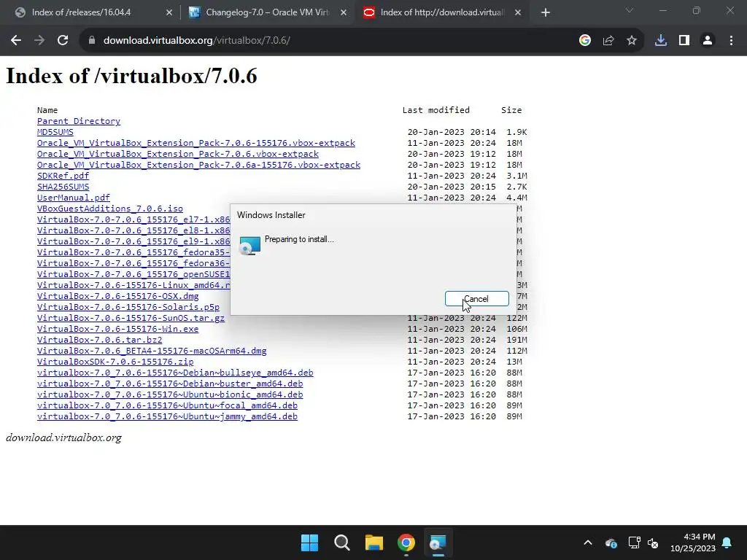Download VirtualBoxSDK-7.0.6-155176.zip
The image size is (747, 560).
pyautogui.click(x=115, y=362)
